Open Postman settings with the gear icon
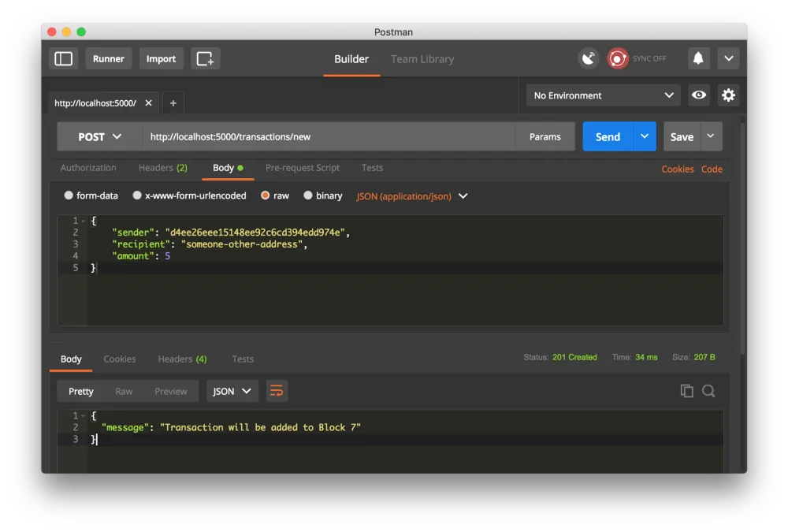788x532 pixels. [728, 95]
